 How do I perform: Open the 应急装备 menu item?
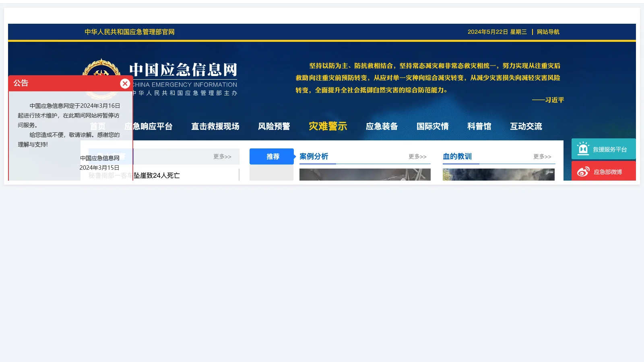(382, 126)
